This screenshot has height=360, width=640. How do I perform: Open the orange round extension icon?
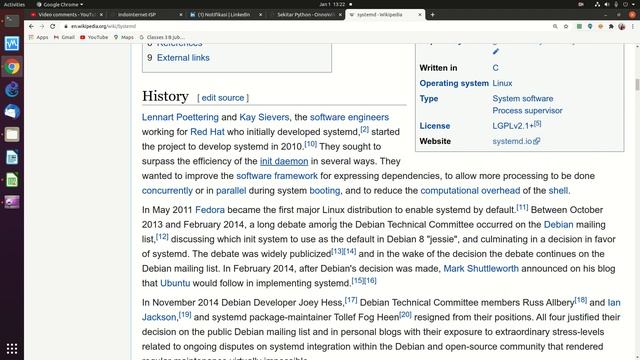point(600,26)
